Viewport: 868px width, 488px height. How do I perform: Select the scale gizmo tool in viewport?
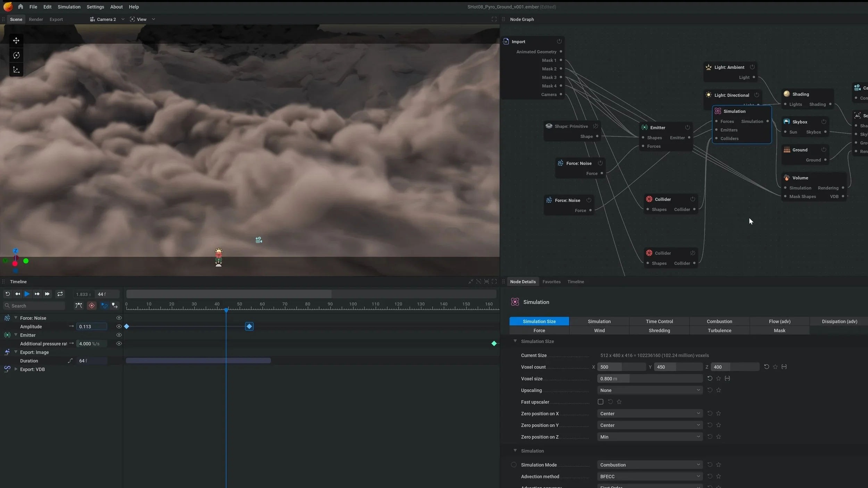click(16, 70)
